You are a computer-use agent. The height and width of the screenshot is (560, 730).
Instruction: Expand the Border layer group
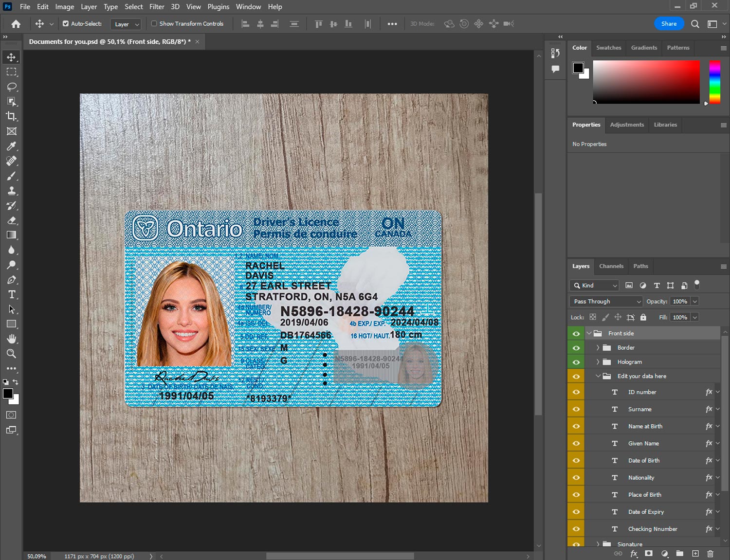click(x=598, y=348)
